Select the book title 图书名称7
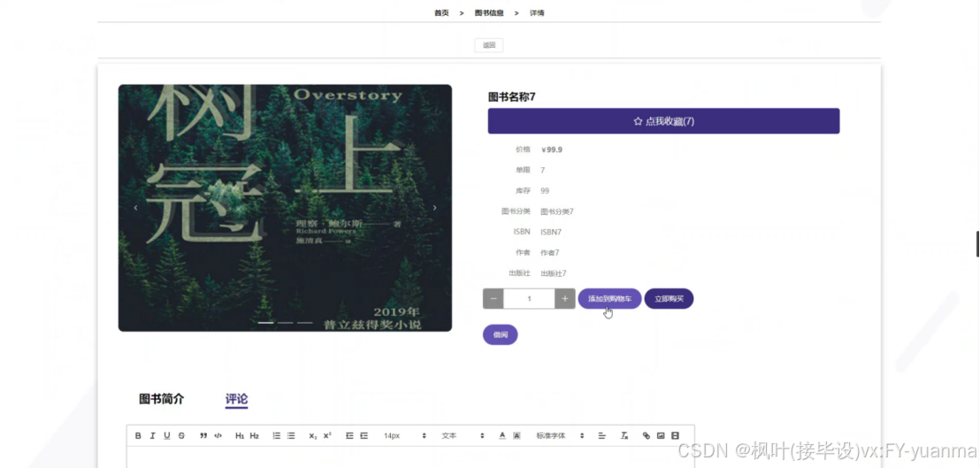The image size is (980, 468). pyautogui.click(x=512, y=96)
